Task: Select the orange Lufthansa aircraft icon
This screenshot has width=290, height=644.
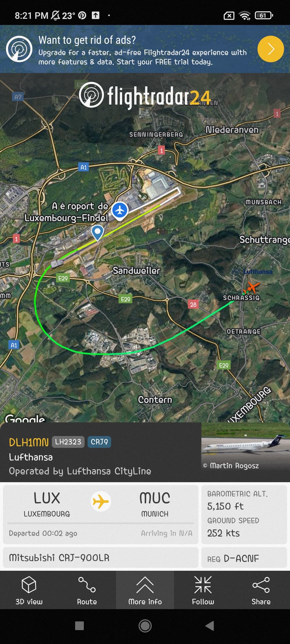Action: click(251, 288)
